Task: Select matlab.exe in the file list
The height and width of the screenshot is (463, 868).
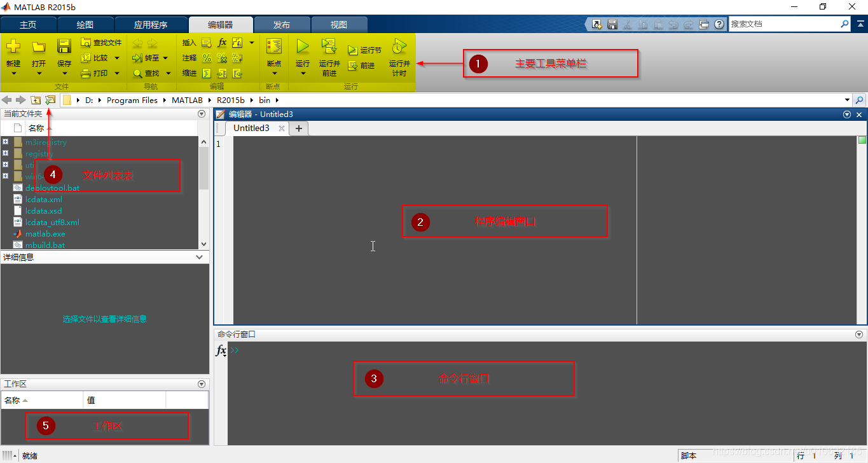Action: 45,233
